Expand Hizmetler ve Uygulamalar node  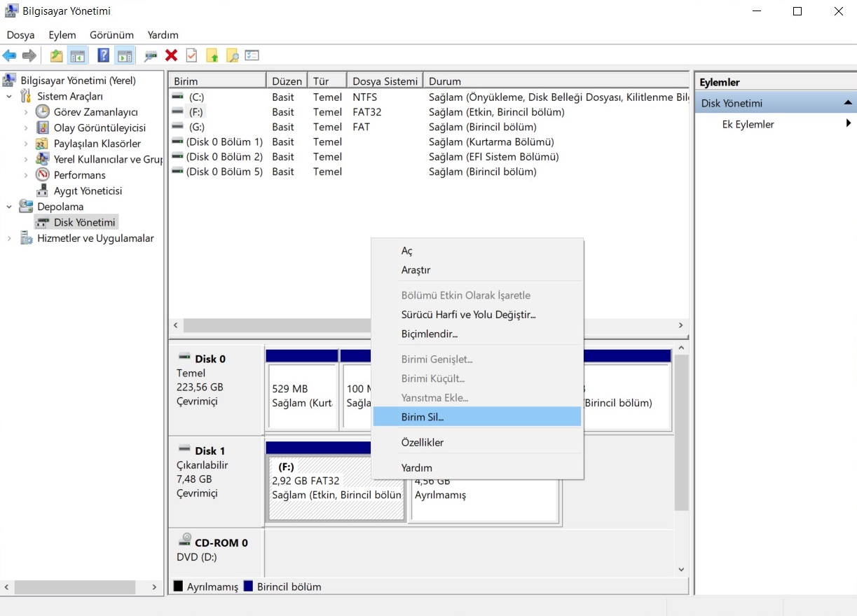[9, 238]
